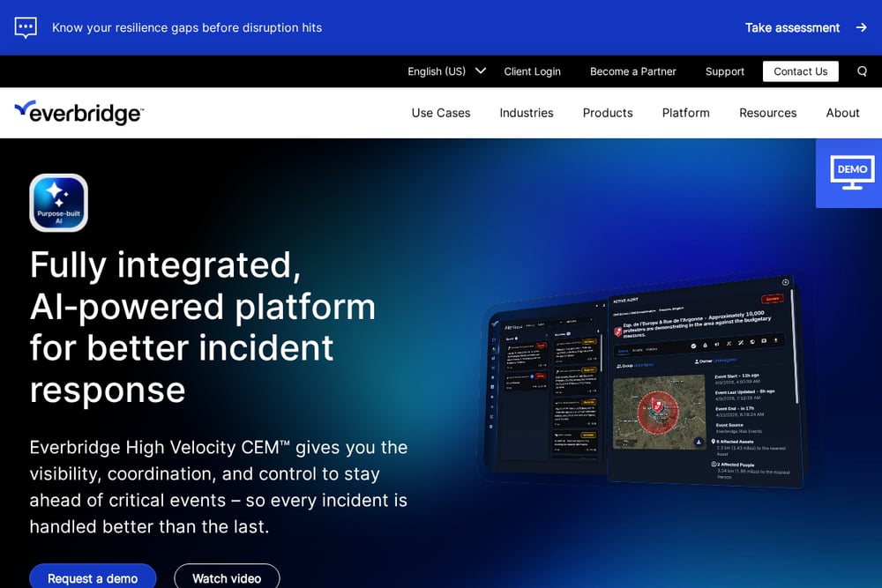Click the 'Everbridge High Velocity CEM' paragraph
This screenshot has width=882, height=588.
coord(218,487)
